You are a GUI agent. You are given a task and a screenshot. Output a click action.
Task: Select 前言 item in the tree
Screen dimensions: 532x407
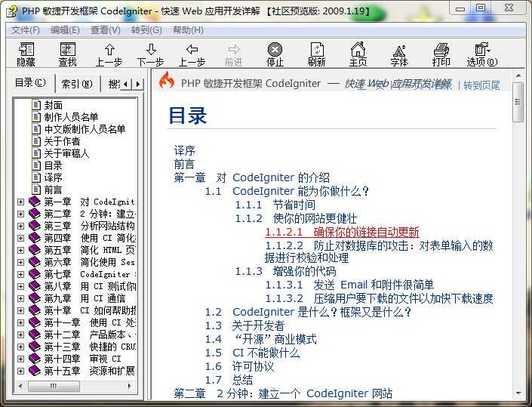tap(53, 190)
